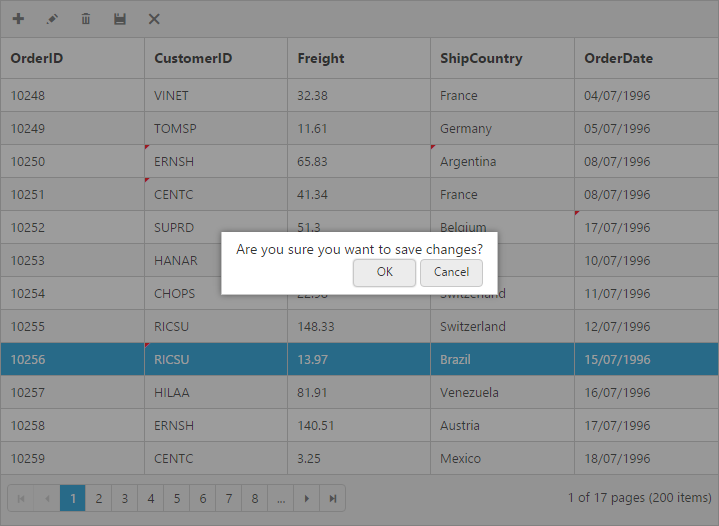Viewport: 719px width, 526px height.
Task: Click the Edit pencil icon in toolbar
Action: click(x=52, y=19)
